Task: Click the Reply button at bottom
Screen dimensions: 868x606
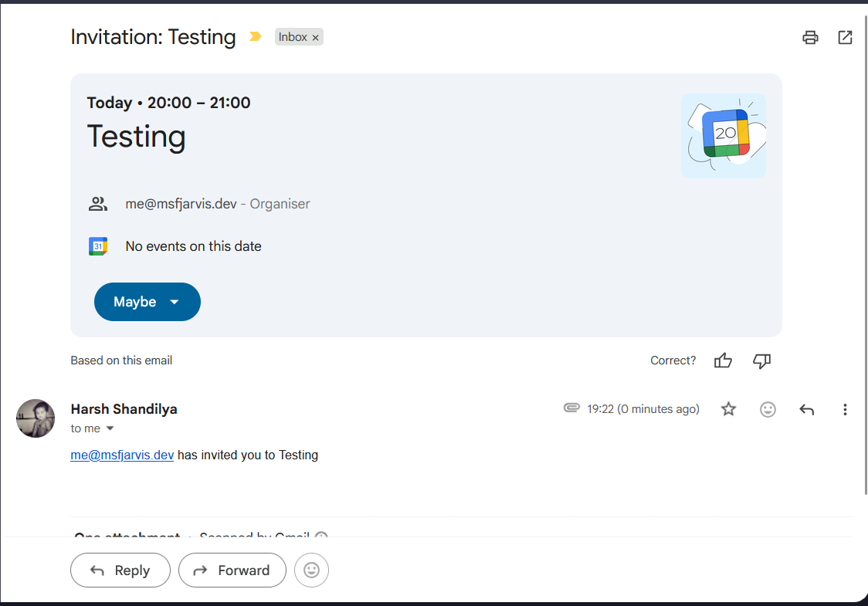Action: pos(120,570)
